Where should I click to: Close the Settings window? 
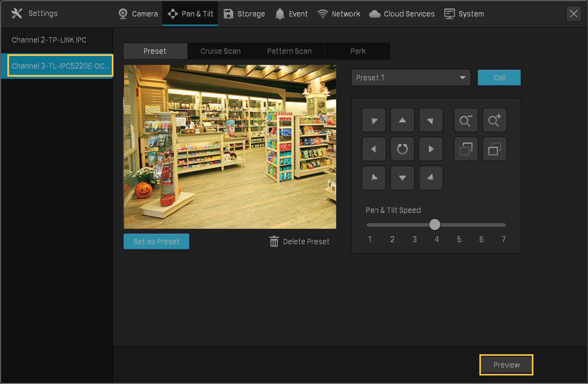point(573,14)
